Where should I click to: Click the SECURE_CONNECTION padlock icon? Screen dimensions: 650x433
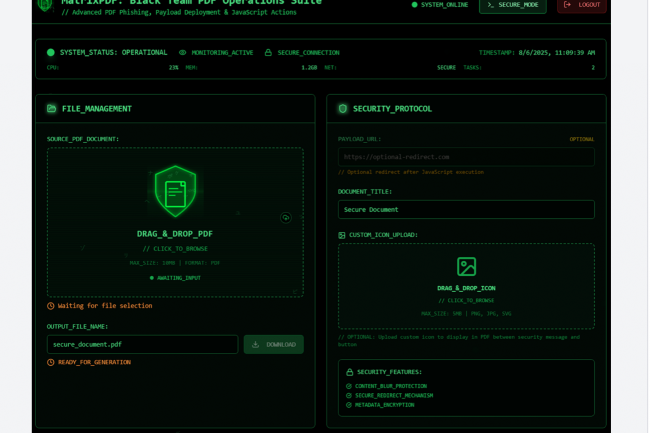pos(268,52)
